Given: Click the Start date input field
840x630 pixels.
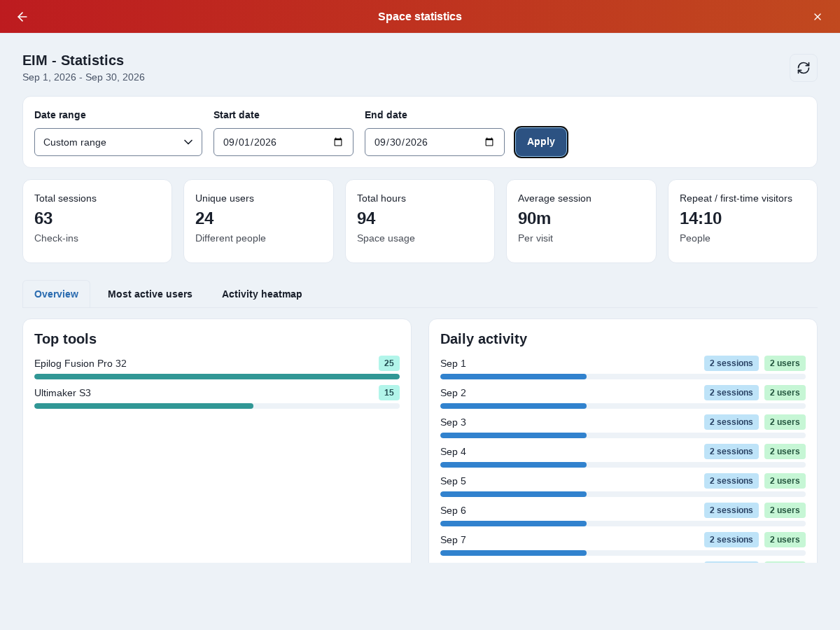Looking at the screenshot, I should pos(283,142).
